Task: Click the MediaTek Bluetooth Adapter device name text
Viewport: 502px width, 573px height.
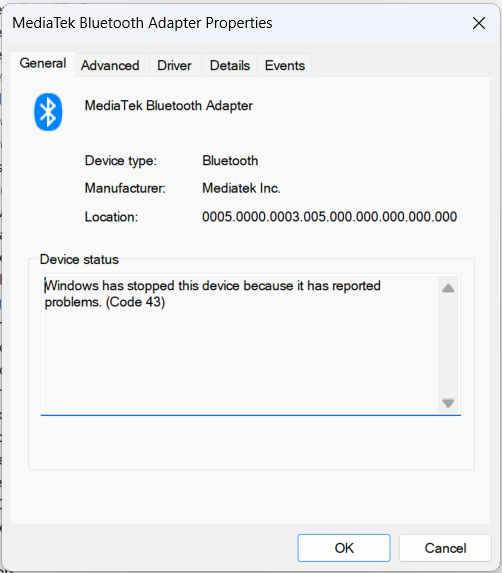Action: click(168, 106)
